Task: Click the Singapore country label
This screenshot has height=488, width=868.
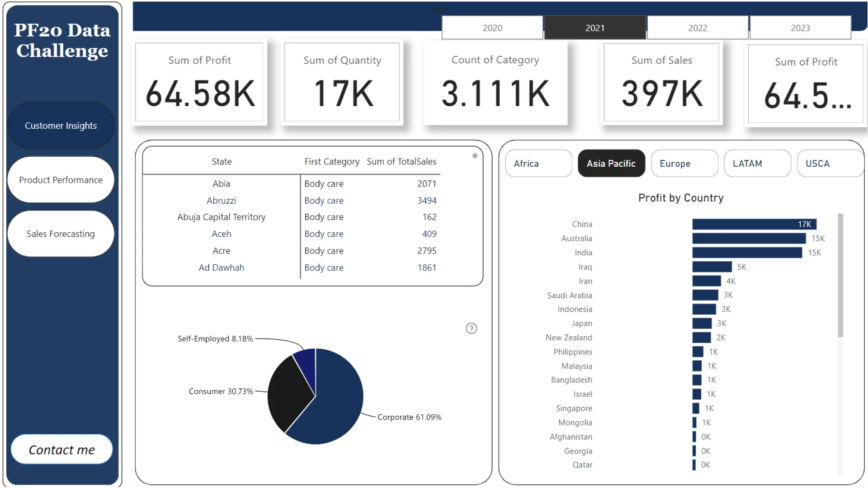Action: click(574, 408)
